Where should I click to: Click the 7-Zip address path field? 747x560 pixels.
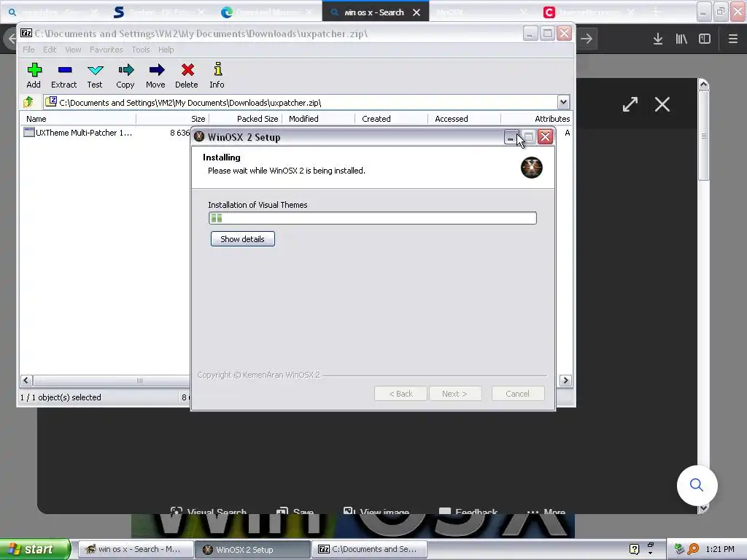click(300, 102)
